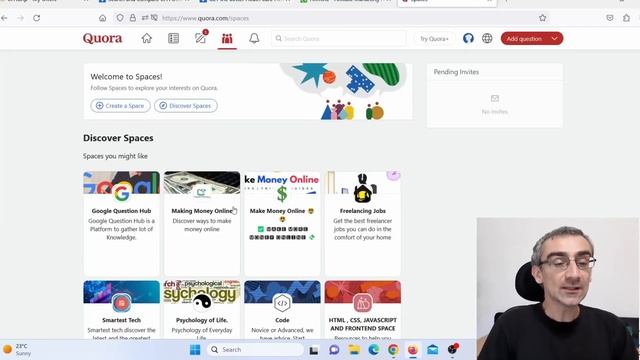Click the padlock site info icon
640x360 pixels.
[133, 18]
